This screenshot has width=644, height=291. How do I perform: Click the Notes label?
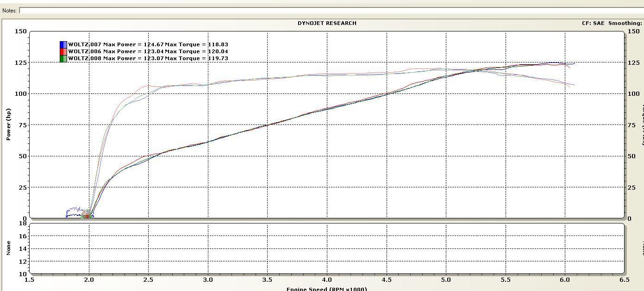tap(9, 10)
